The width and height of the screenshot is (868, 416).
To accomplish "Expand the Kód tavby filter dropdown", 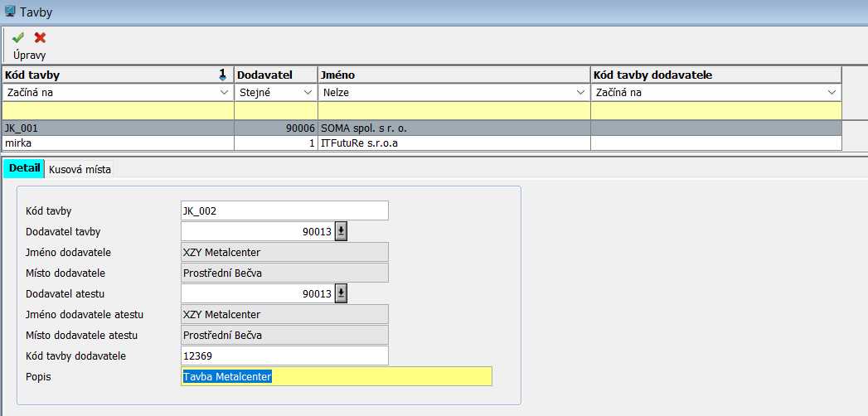I will (x=225, y=93).
